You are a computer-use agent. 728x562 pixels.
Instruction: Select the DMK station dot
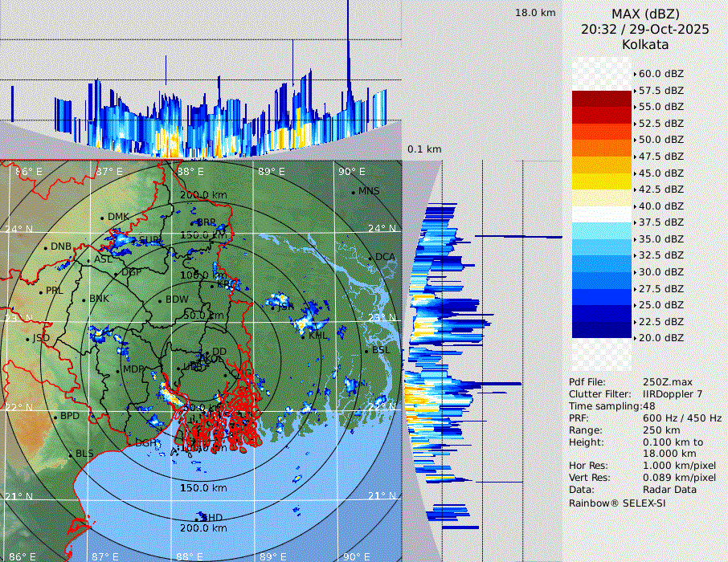pyautogui.click(x=103, y=218)
